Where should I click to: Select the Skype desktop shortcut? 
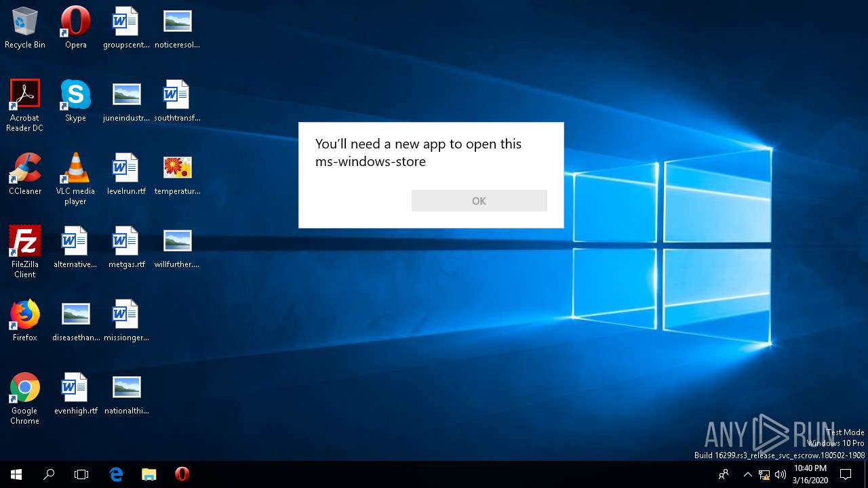pyautogui.click(x=75, y=101)
